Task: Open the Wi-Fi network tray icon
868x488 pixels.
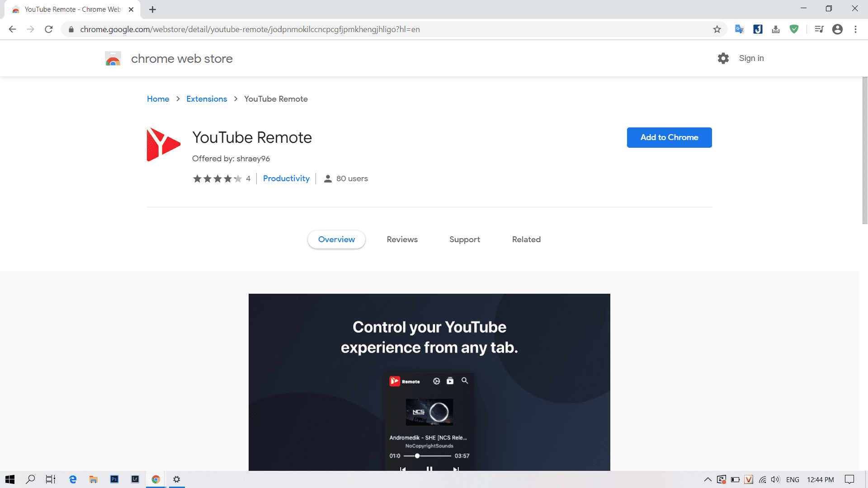Action: click(763, 479)
